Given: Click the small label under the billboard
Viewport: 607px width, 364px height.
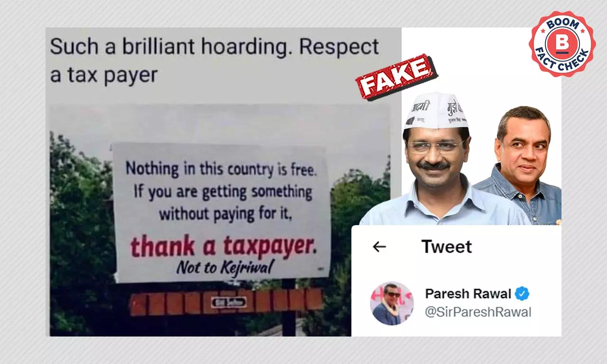Looking at the screenshot, I should 229,302.
